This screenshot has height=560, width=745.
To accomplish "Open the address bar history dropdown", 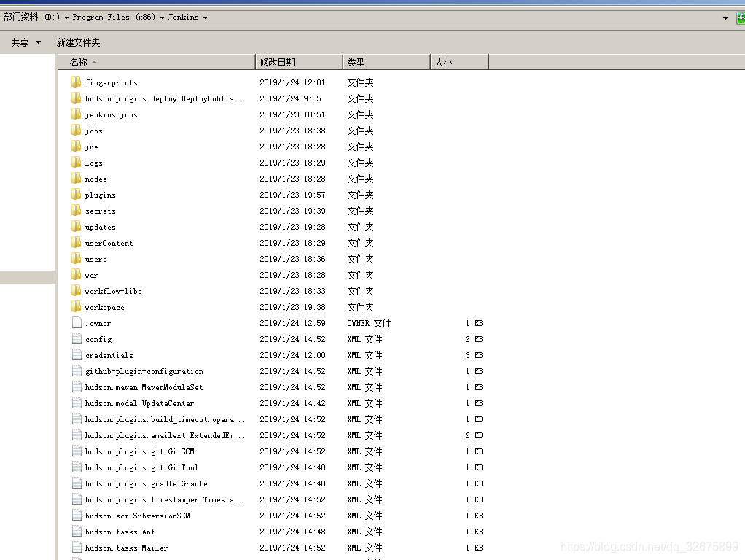I will (x=725, y=18).
